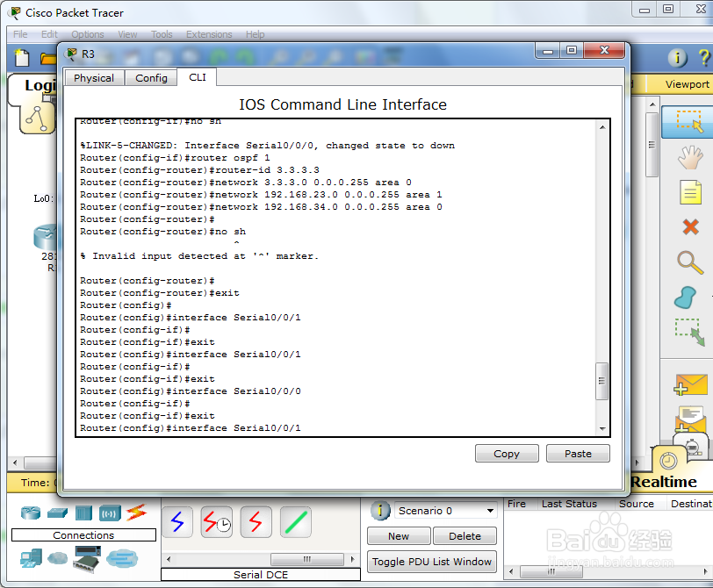Select the Resize Shape tool
This screenshot has width=713, height=588.
pos(690,332)
